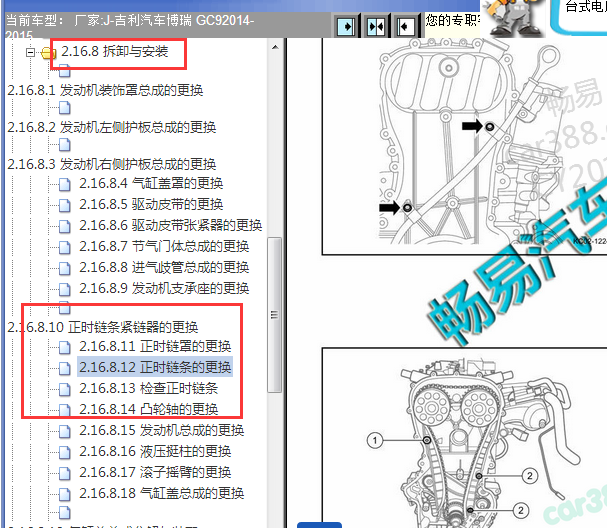Open 2.16.8.3 发动机右侧护板总成的更换
Image resolution: width=607 pixels, height=528 pixels.
[111, 165]
